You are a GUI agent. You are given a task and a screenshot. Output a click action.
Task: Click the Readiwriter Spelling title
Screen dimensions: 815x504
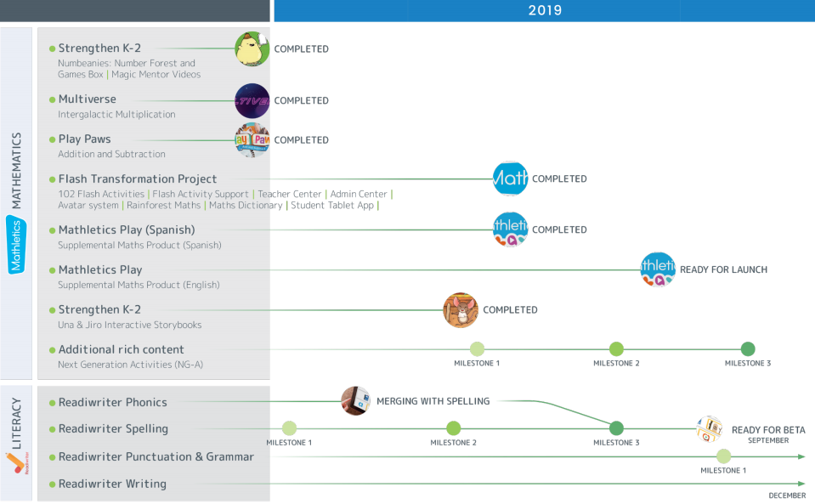pos(113,429)
